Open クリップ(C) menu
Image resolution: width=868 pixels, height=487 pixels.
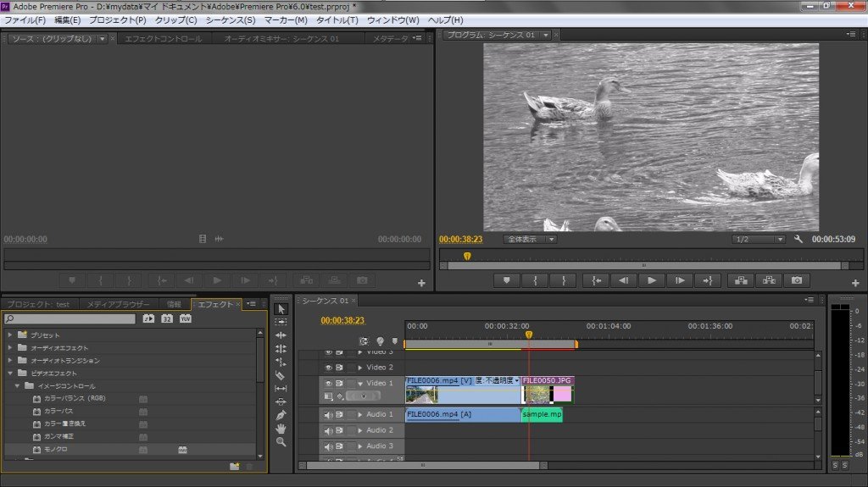pos(175,20)
